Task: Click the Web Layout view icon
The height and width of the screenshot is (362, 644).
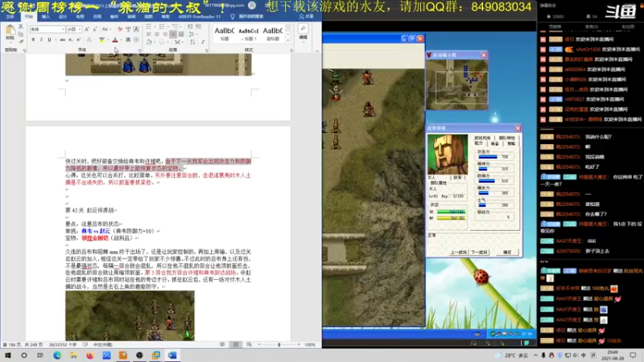Action: [249, 345]
